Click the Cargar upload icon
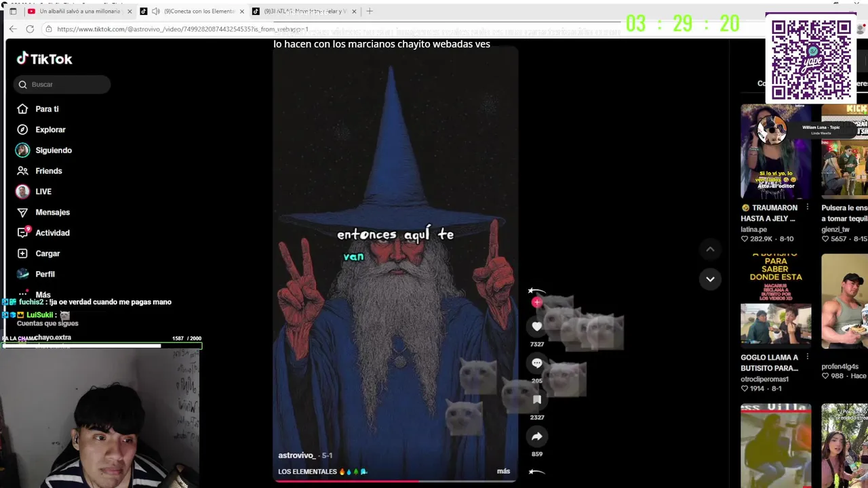This screenshot has width=868, height=488. (23, 253)
